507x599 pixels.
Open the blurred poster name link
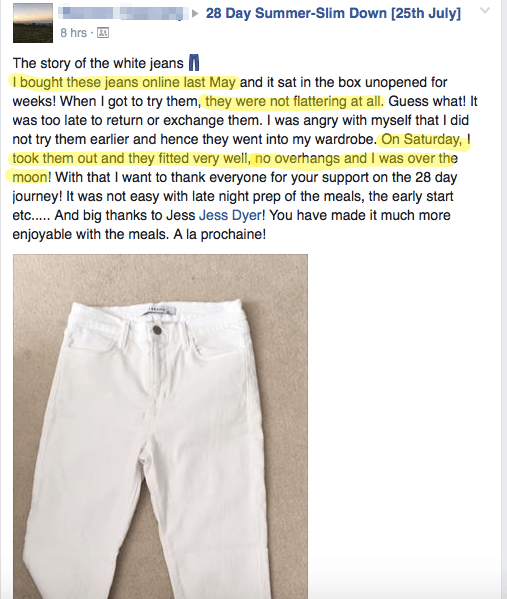coord(121,13)
